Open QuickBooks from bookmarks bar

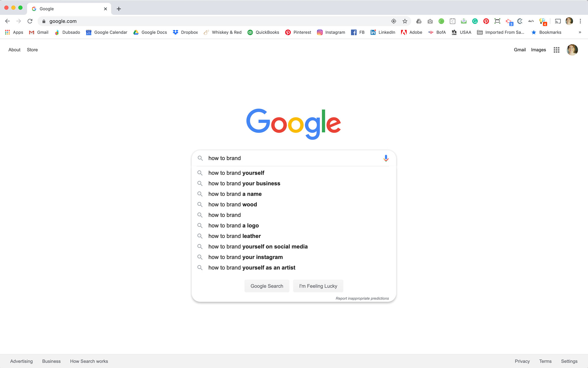[263, 32]
